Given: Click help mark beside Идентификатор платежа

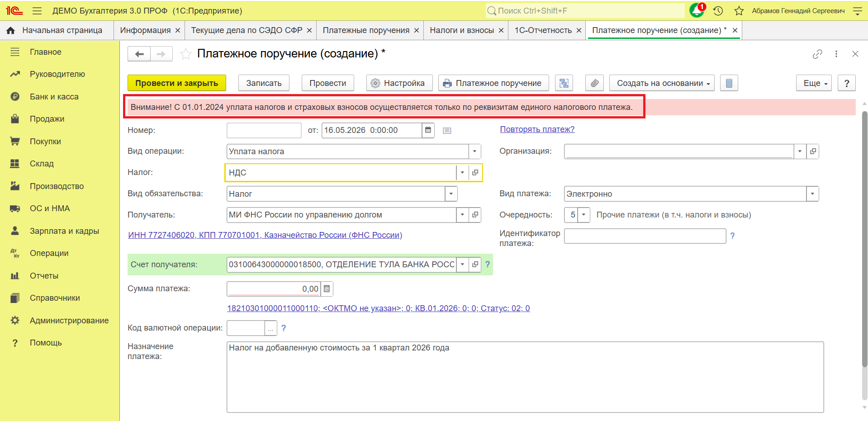Looking at the screenshot, I should tap(732, 236).
